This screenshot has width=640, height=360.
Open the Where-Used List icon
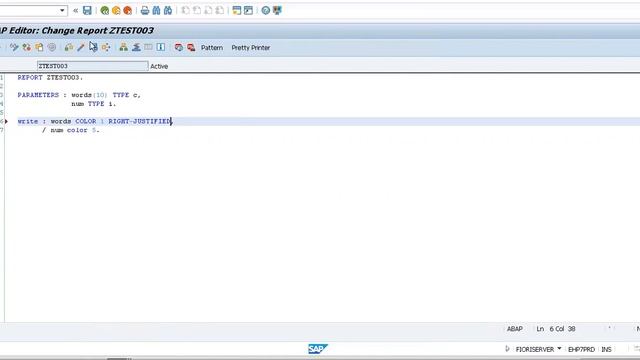(x=106, y=48)
